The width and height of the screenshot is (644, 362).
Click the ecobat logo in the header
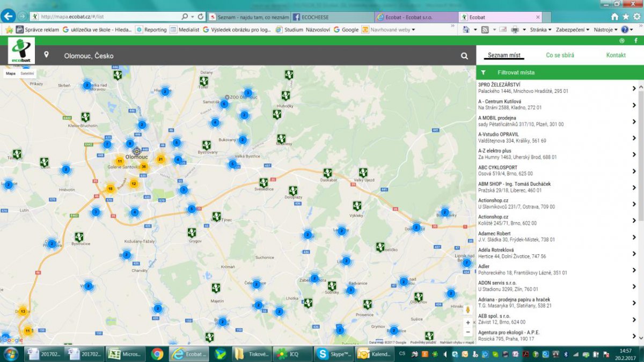pos(21,51)
